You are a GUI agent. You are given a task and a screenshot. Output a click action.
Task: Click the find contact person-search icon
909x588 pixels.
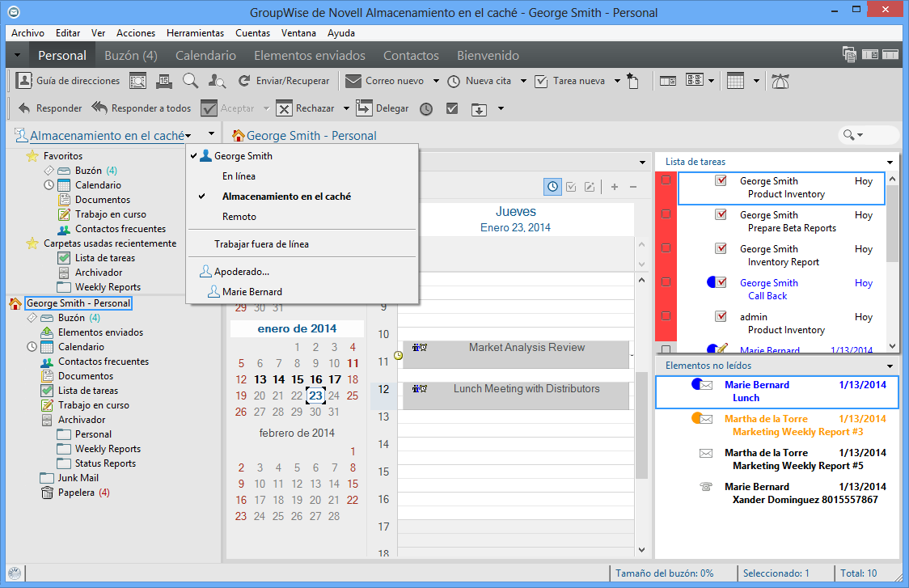point(218,81)
